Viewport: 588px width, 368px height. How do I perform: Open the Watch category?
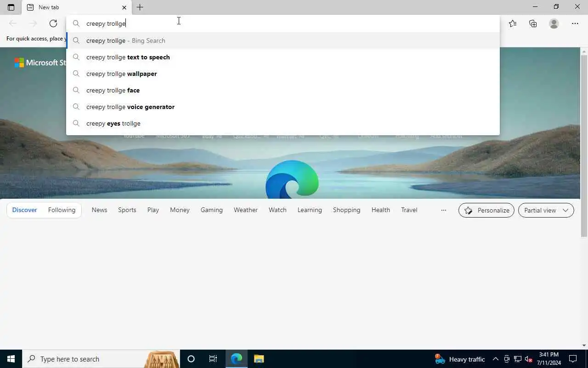(x=277, y=210)
